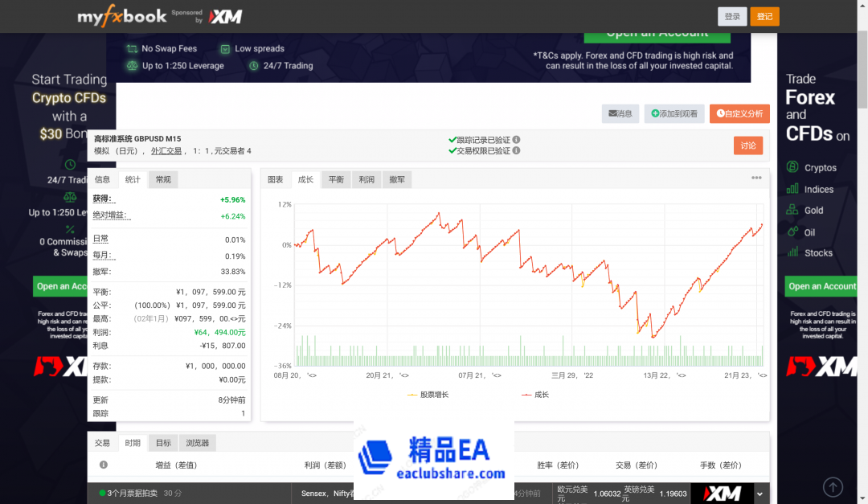Toggle the 成长 legend under the chart
This screenshot has height=504, width=868.
click(x=535, y=394)
